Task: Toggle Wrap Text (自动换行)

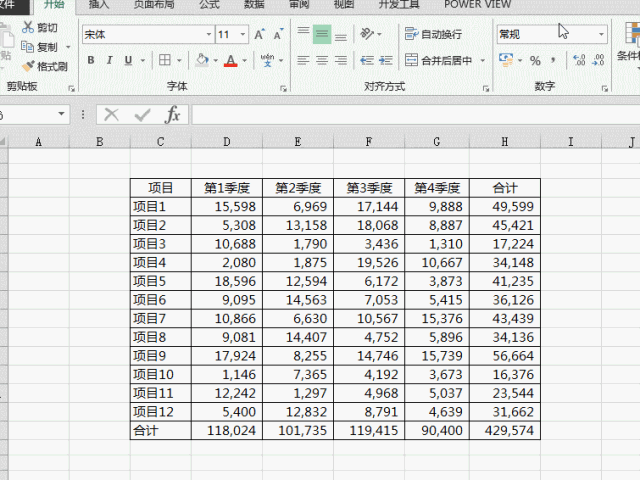Action: pos(433,34)
